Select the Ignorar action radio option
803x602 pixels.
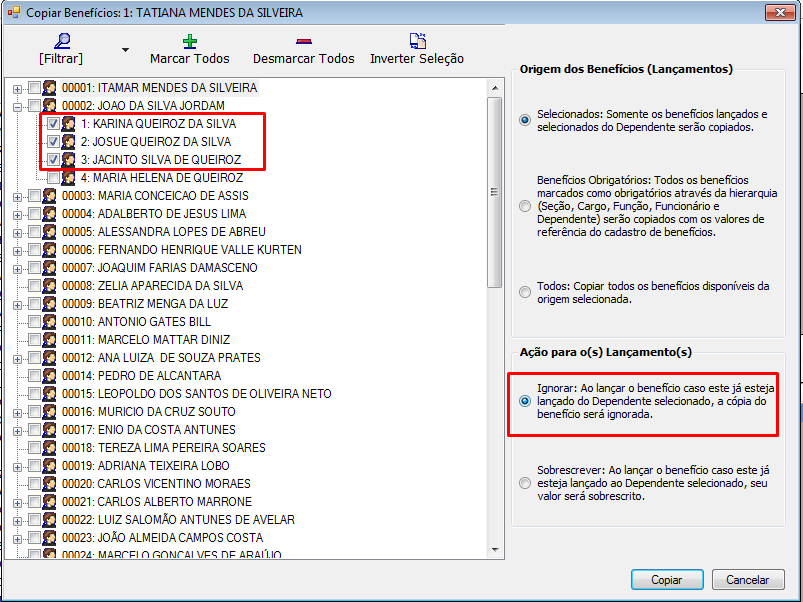pos(525,401)
